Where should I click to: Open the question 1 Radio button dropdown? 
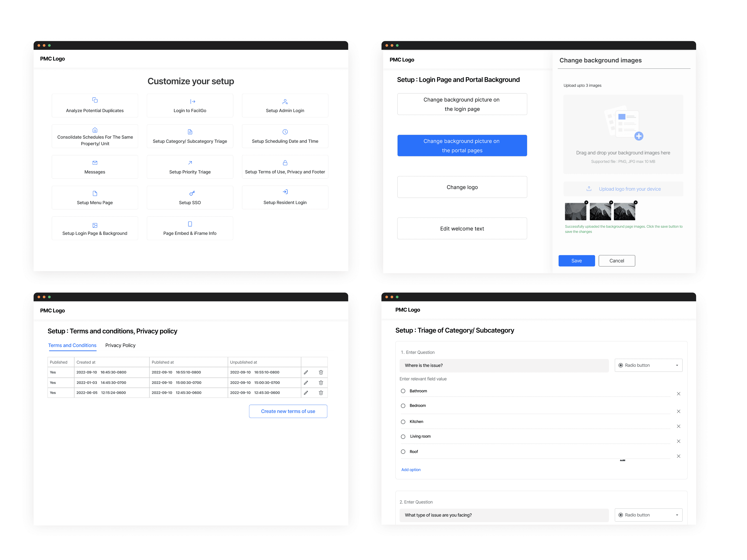(648, 365)
